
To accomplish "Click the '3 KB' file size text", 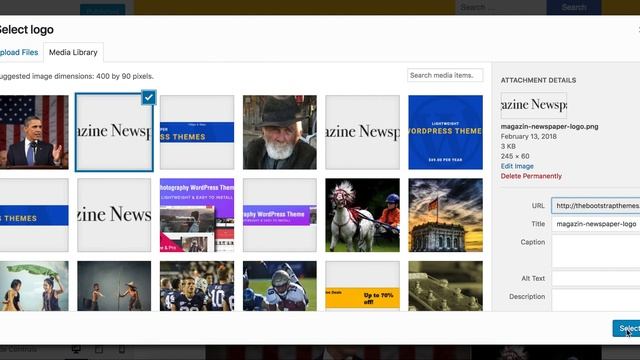I will click(x=508, y=146).
